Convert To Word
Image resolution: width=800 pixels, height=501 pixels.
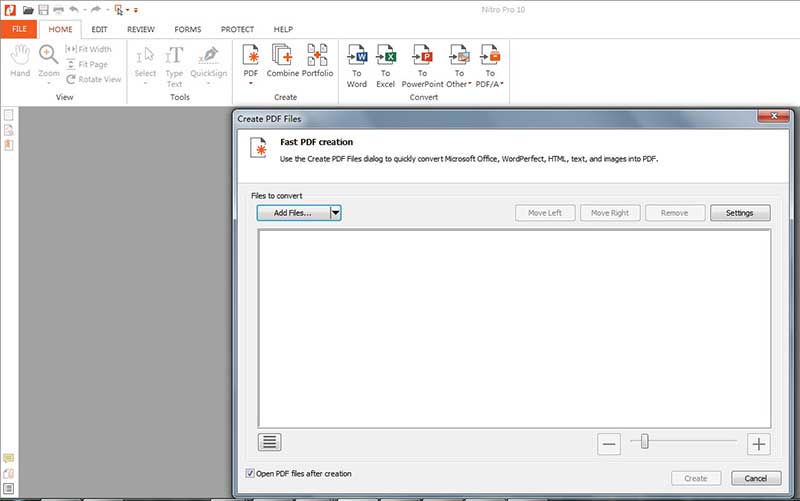click(357, 66)
